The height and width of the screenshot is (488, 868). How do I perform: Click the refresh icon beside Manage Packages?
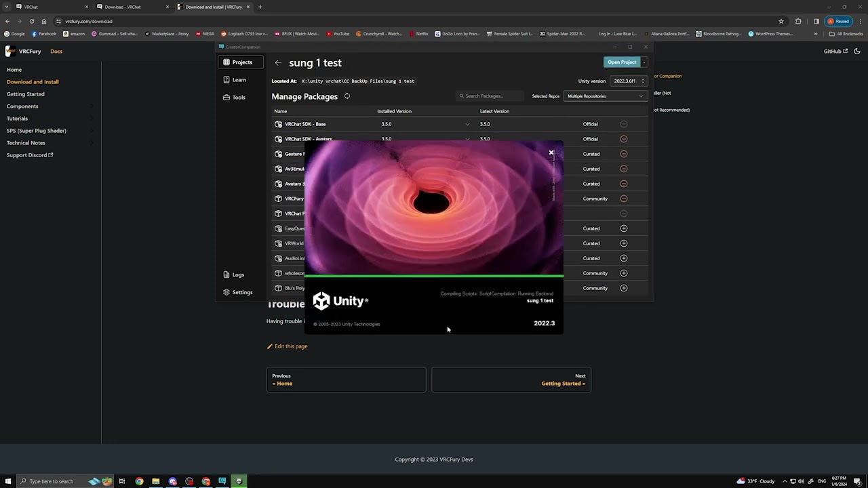pyautogui.click(x=347, y=96)
